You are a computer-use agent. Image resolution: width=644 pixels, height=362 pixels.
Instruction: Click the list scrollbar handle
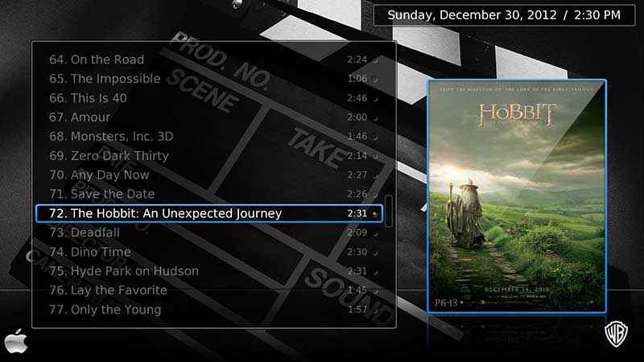(389, 211)
